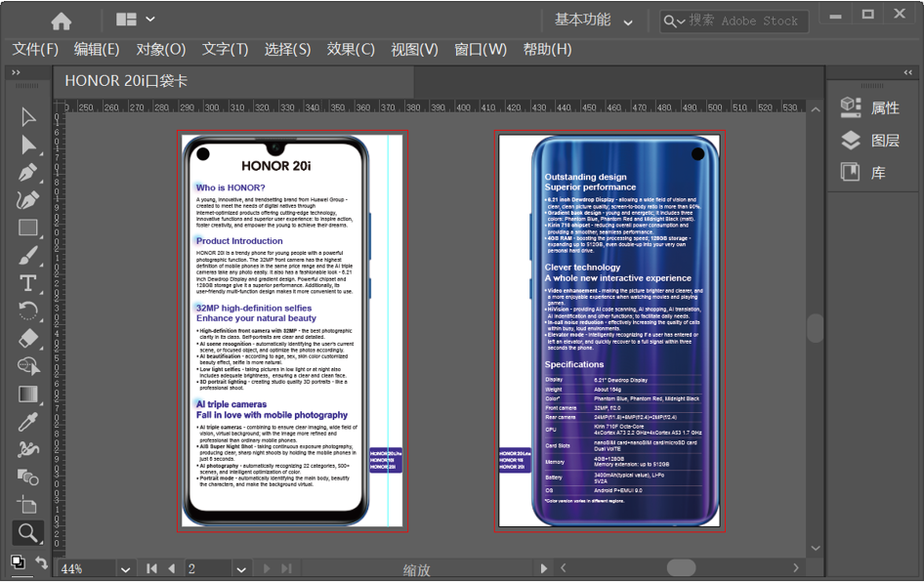Open the 视图(V) menu
Viewport: 924px width, 582px height.
click(x=414, y=50)
